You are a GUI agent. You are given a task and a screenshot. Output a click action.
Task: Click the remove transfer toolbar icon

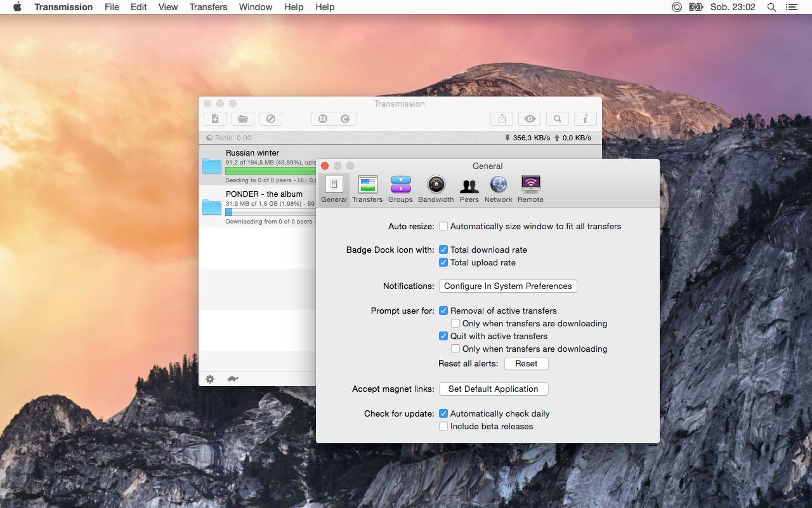tap(271, 119)
